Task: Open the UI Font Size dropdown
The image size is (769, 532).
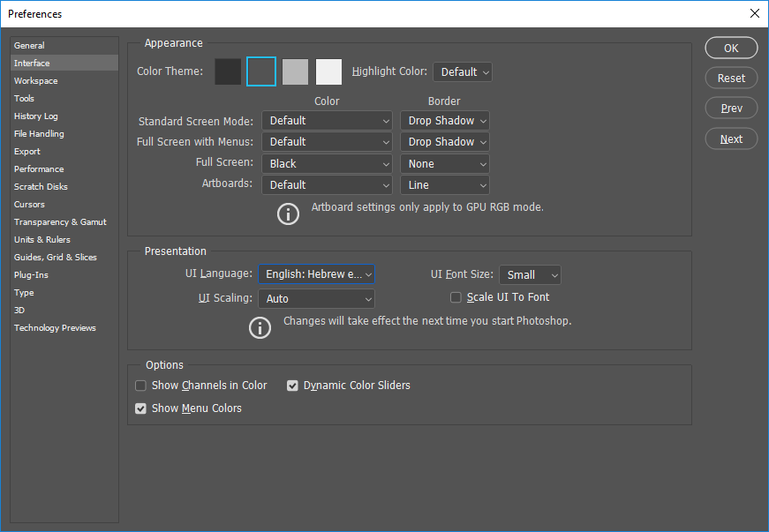Action: 530,275
